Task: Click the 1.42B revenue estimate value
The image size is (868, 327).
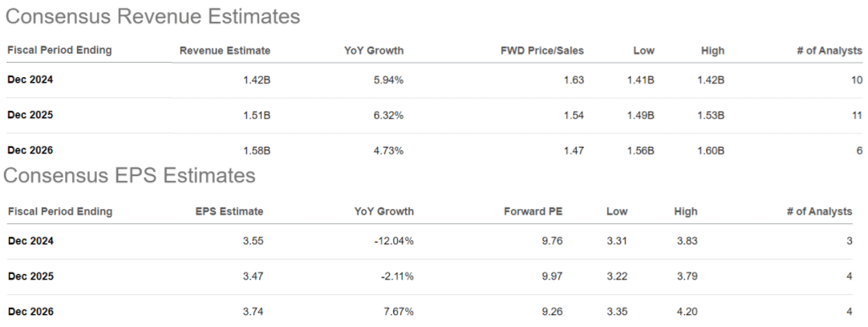Action: pyautogui.click(x=257, y=80)
